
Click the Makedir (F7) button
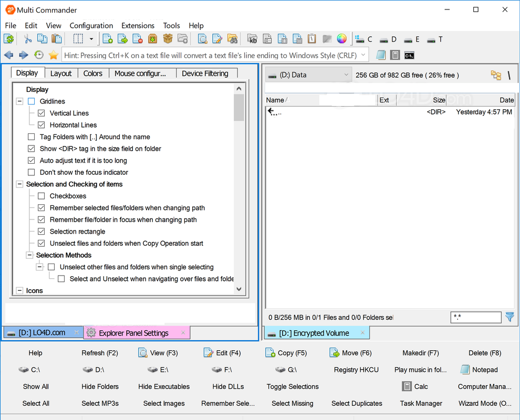(421, 353)
